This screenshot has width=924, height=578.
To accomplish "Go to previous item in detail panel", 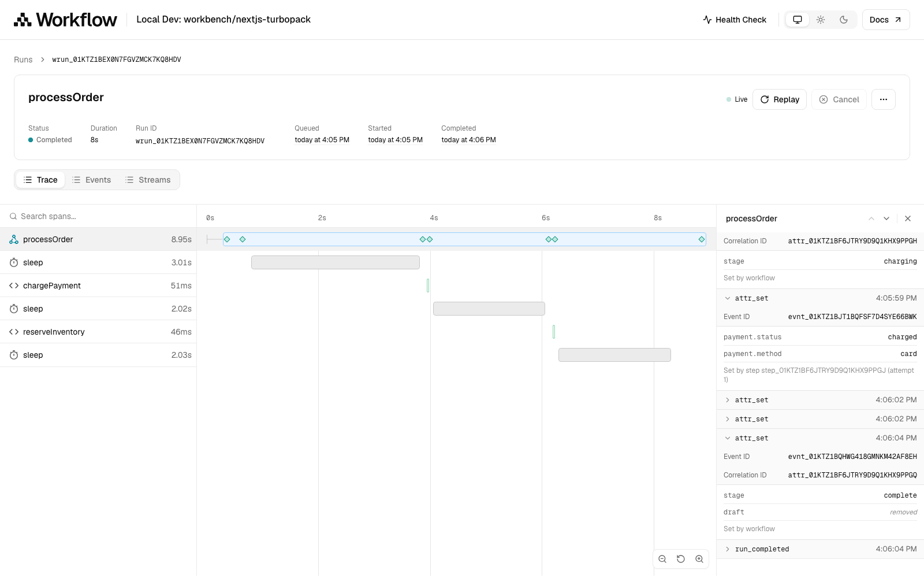I will coord(871,218).
